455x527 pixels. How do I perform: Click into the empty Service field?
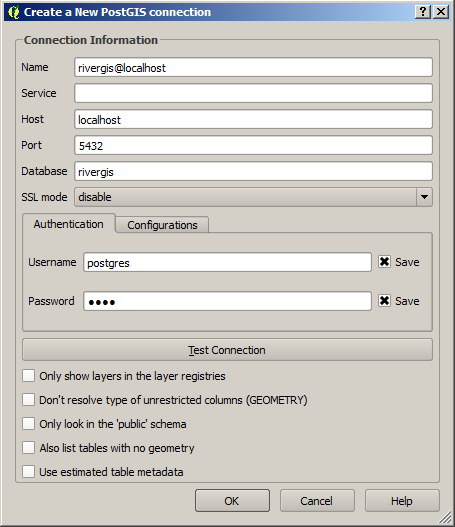253,93
